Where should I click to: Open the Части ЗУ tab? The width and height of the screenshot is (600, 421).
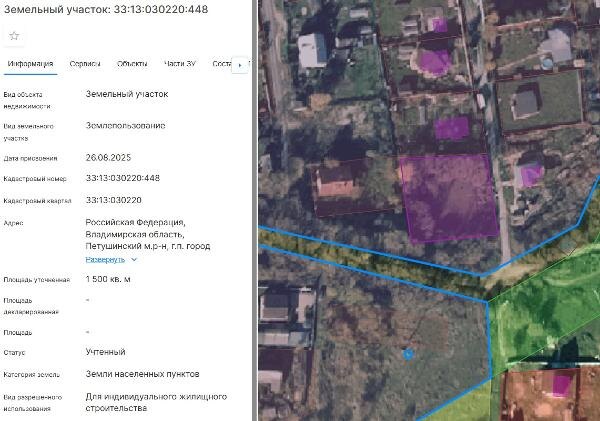point(180,64)
